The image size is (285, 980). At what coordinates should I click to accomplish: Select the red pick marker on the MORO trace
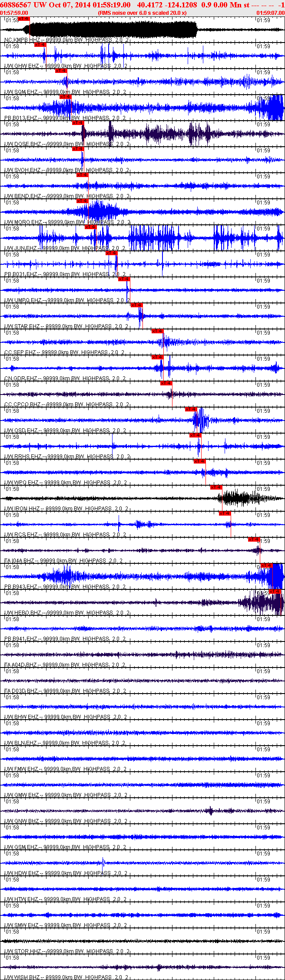83,201
